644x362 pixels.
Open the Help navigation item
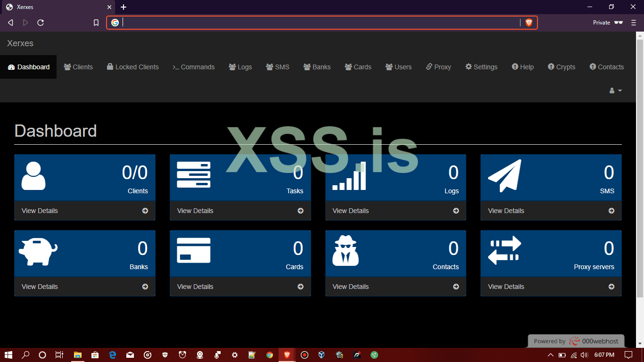(x=523, y=67)
